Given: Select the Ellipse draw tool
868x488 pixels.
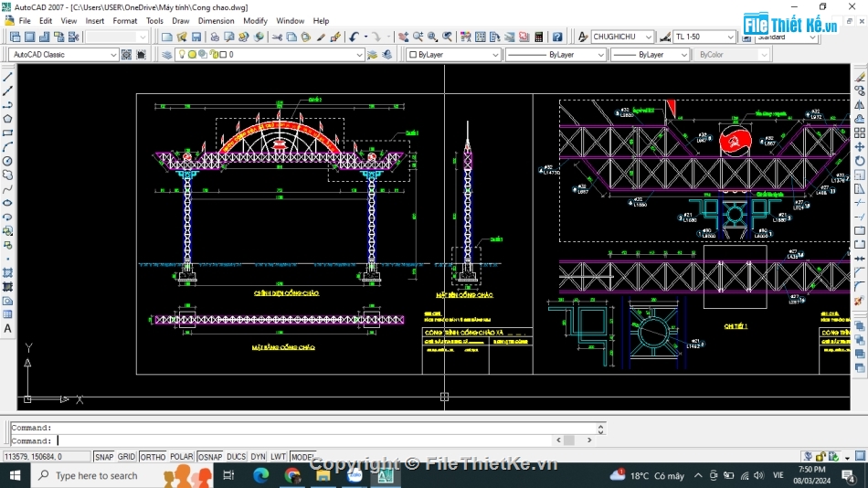Looking at the screenshot, I should (7, 203).
